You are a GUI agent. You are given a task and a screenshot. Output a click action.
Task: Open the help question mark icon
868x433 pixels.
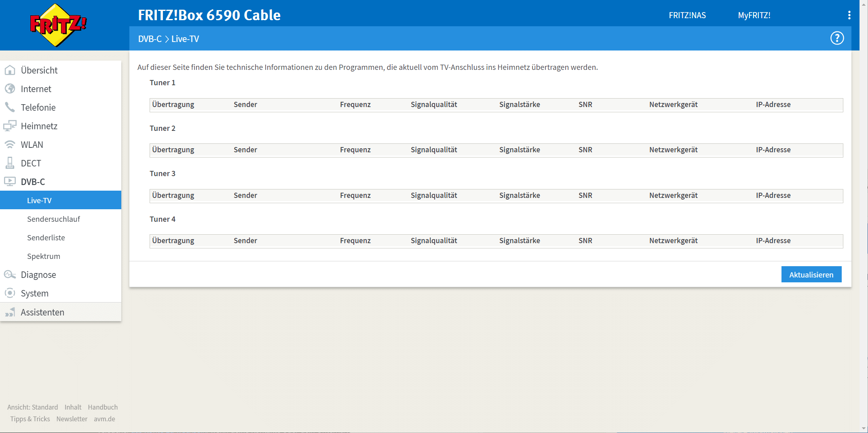point(837,38)
